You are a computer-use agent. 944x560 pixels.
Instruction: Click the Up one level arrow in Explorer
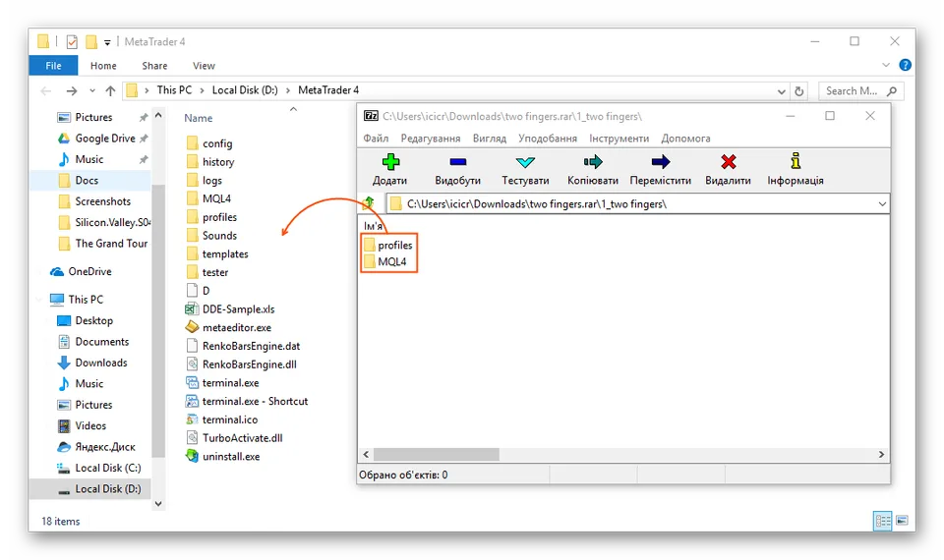tap(110, 90)
